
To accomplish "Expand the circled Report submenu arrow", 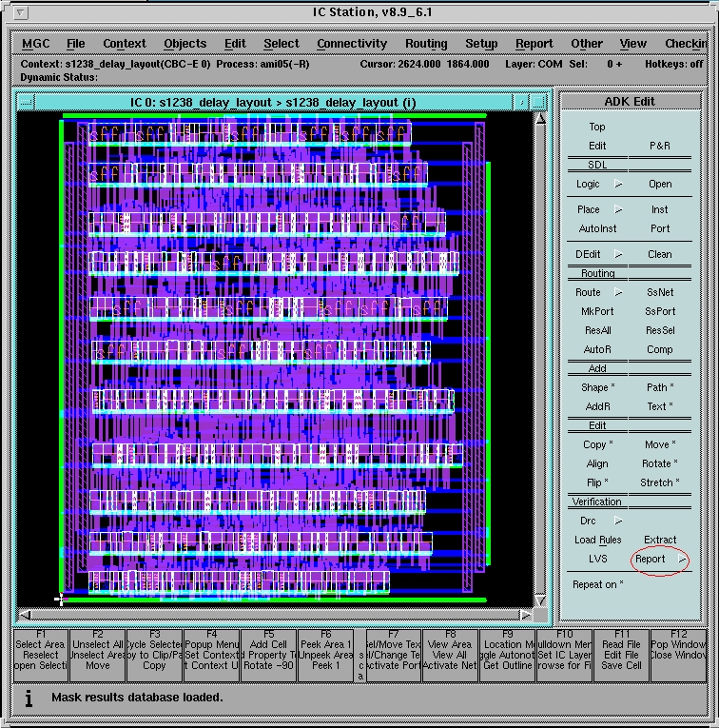I will point(681,560).
